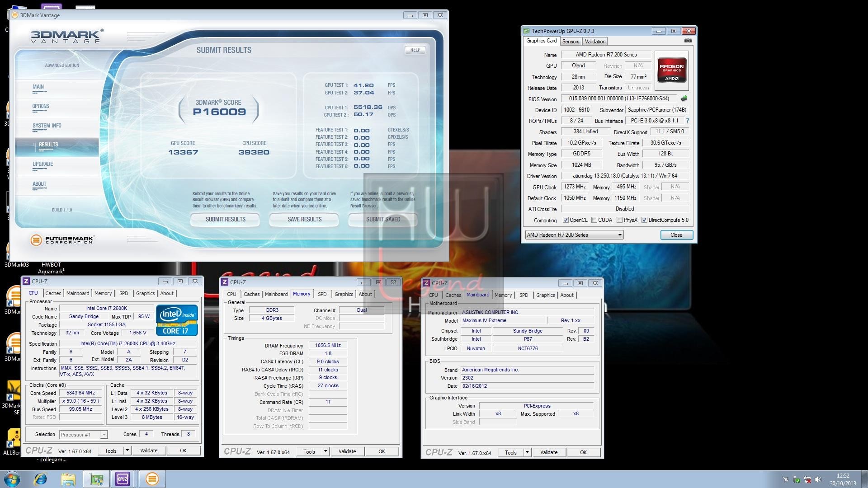Open Windows Explorer from the taskbar
Image resolution: width=868 pixels, height=488 pixels.
point(68,479)
